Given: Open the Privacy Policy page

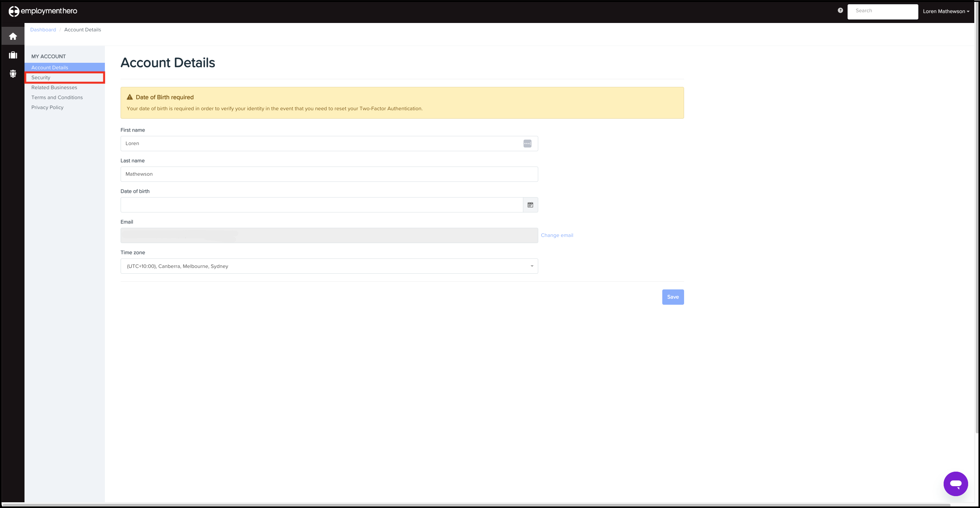Looking at the screenshot, I should (x=47, y=107).
